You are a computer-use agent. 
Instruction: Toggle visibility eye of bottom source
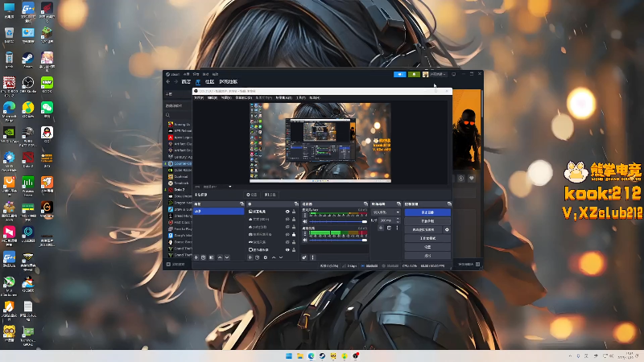coord(287,249)
